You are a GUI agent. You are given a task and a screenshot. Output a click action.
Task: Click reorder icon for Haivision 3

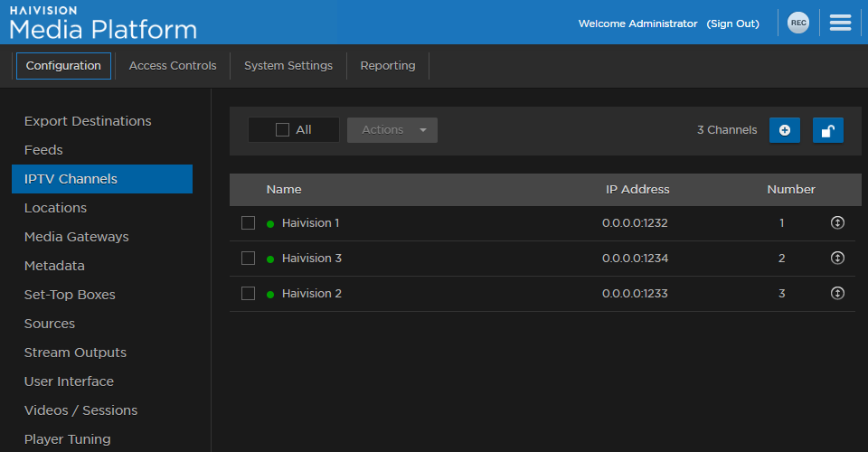[x=837, y=258]
